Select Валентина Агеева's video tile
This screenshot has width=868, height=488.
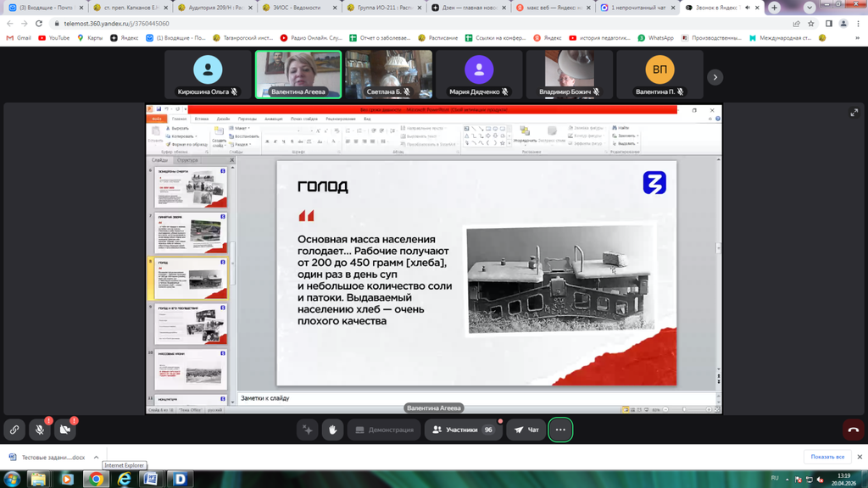(298, 75)
